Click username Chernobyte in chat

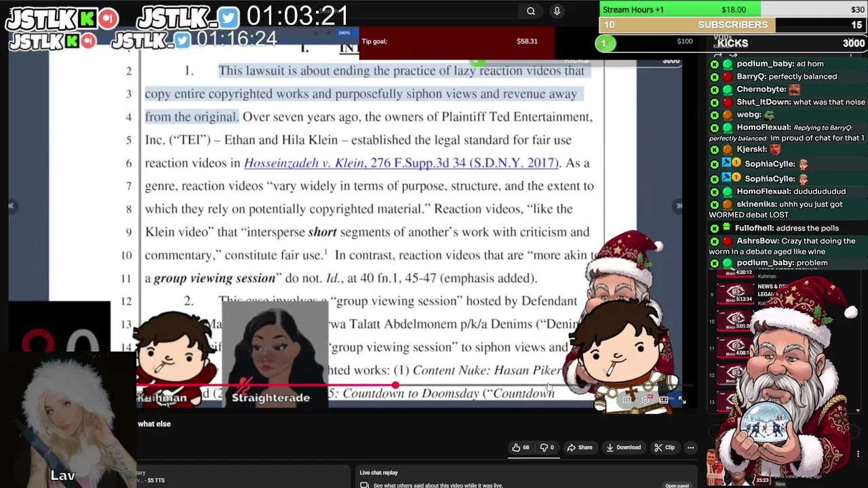point(761,89)
